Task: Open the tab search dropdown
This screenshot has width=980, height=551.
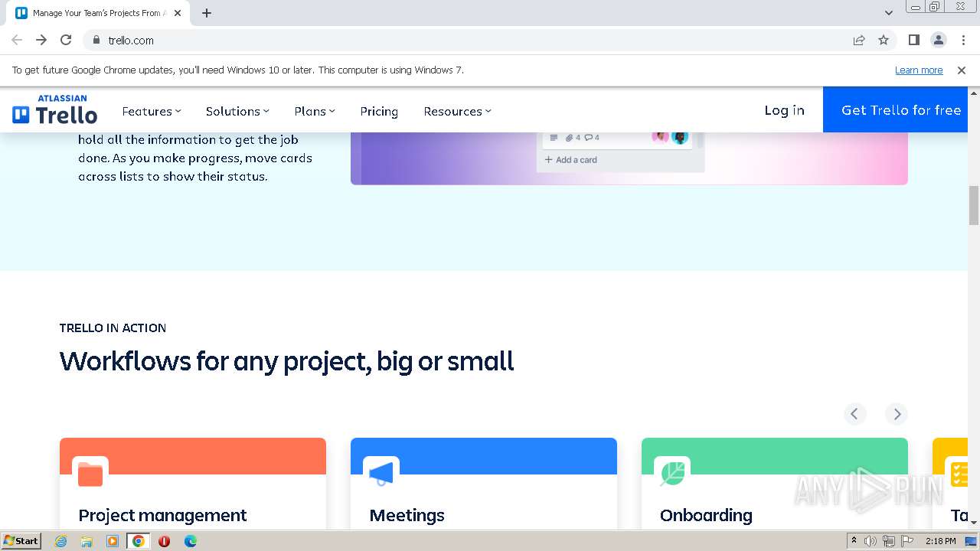Action: 889,13
